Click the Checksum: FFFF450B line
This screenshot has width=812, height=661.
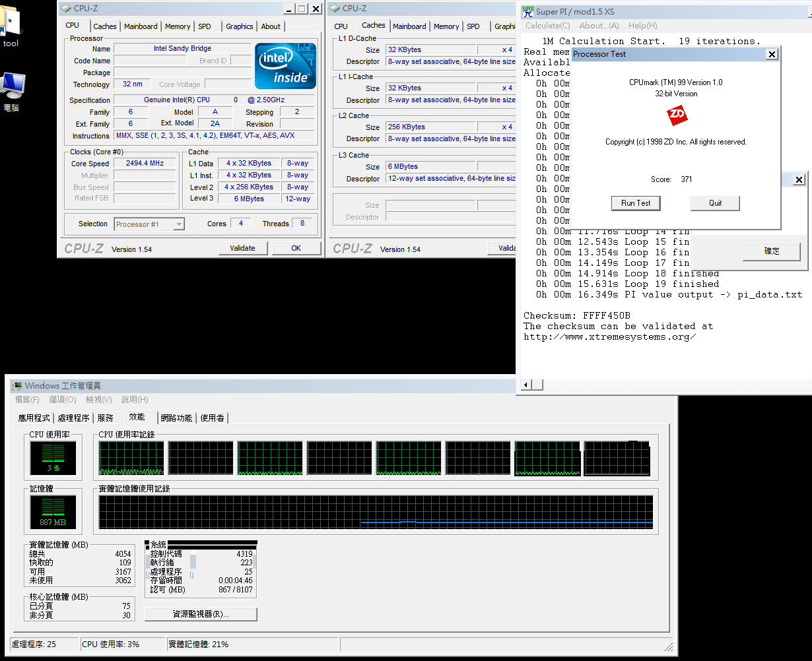pos(577,315)
